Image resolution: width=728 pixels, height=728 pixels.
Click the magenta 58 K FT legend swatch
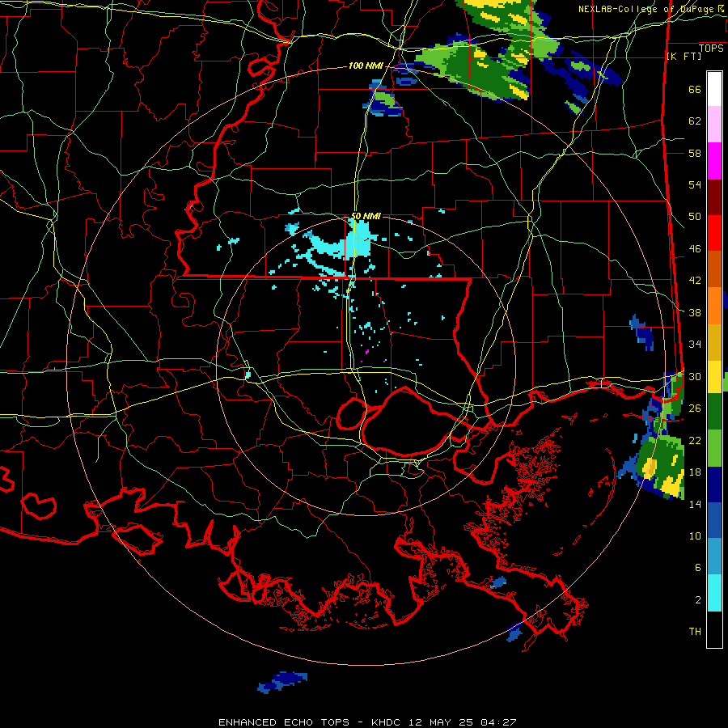pos(714,161)
